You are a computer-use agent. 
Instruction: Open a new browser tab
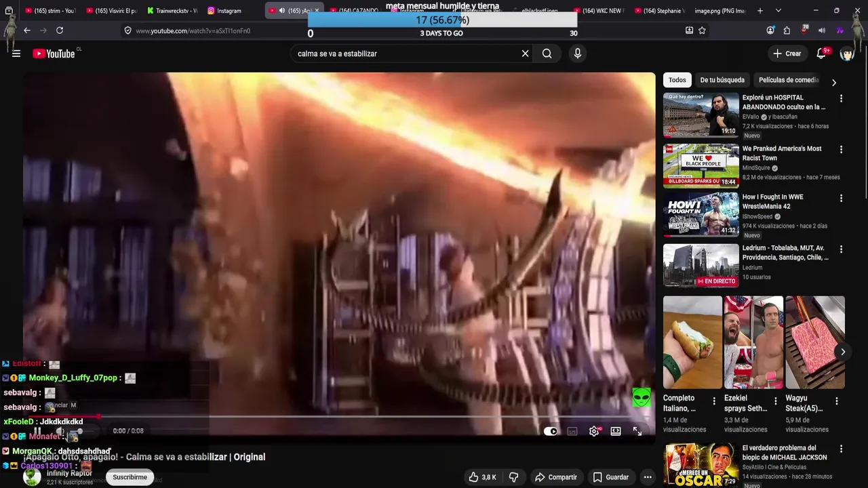pos(760,11)
